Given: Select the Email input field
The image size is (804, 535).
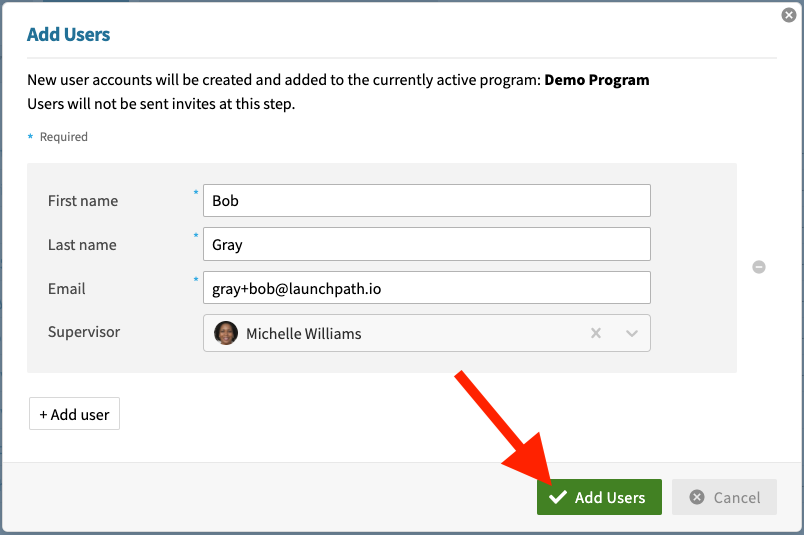Looking at the screenshot, I should [x=426, y=288].
